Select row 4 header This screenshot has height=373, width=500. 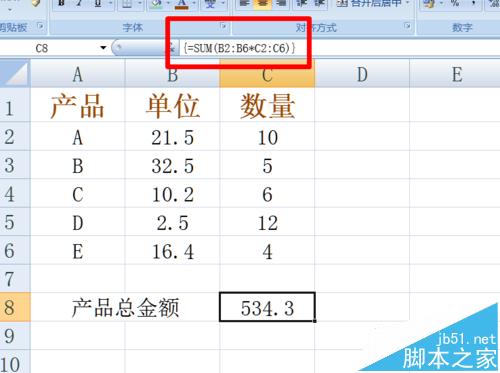[x=15, y=194]
